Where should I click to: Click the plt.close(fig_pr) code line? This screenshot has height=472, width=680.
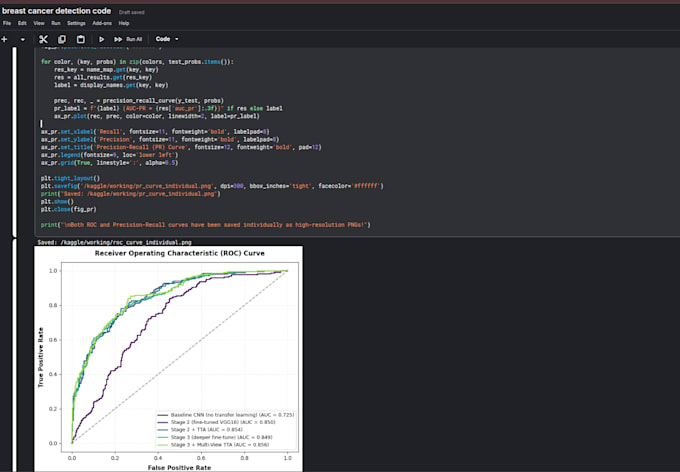pos(69,210)
